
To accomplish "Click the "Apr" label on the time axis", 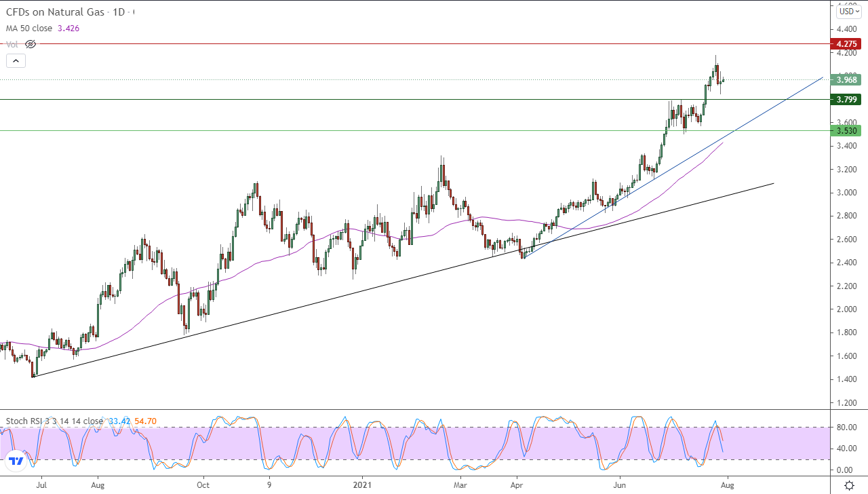I will (x=517, y=485).
